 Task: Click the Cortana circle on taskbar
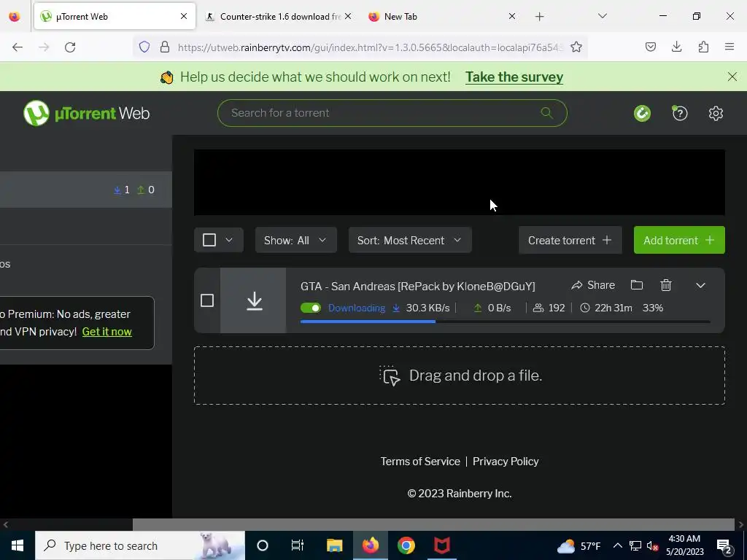pyautogui.click(x=263, y=545)
